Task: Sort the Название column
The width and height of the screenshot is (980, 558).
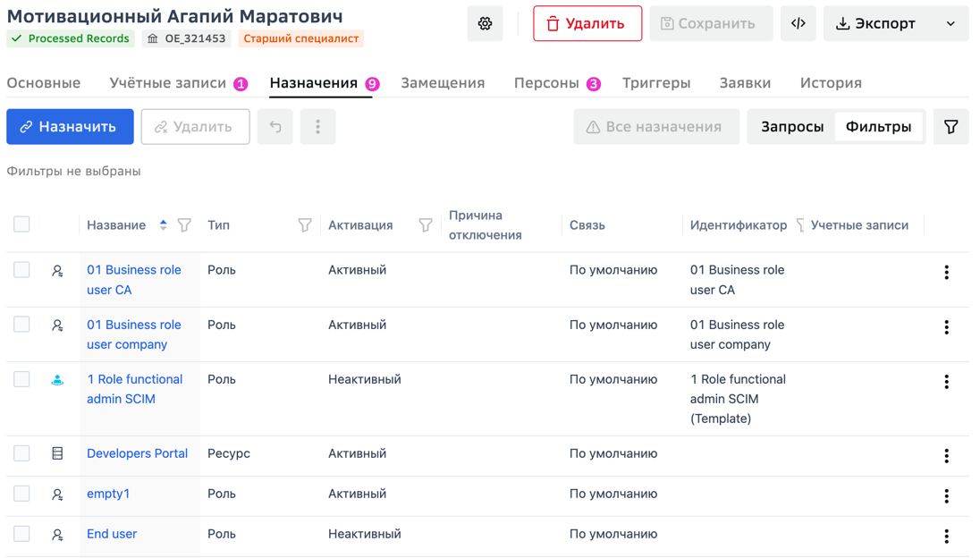Action: (163, 225)
